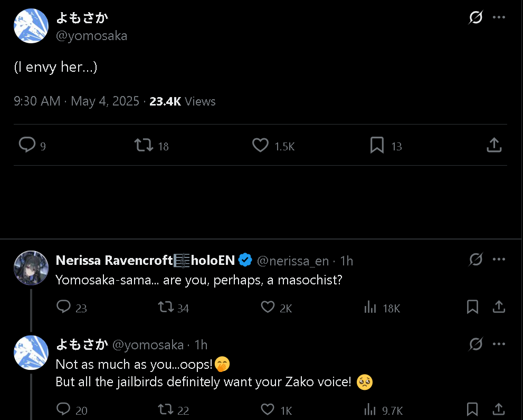Image resolution: width=523 pixels, height=420 pixels.
Task: Open the @nerissa_en profile handle
Action: click(293, 261)
